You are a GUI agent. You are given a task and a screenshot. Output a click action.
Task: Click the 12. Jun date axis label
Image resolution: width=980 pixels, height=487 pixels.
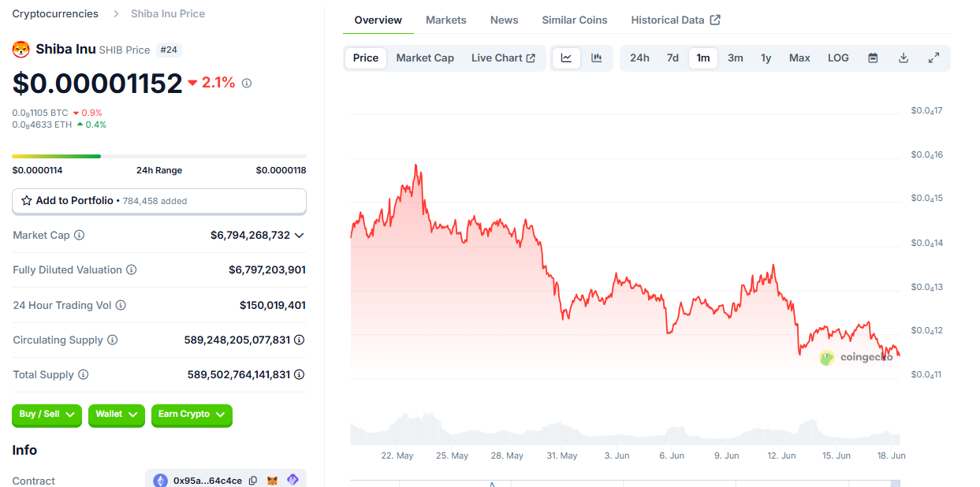[x=781, y=455]
